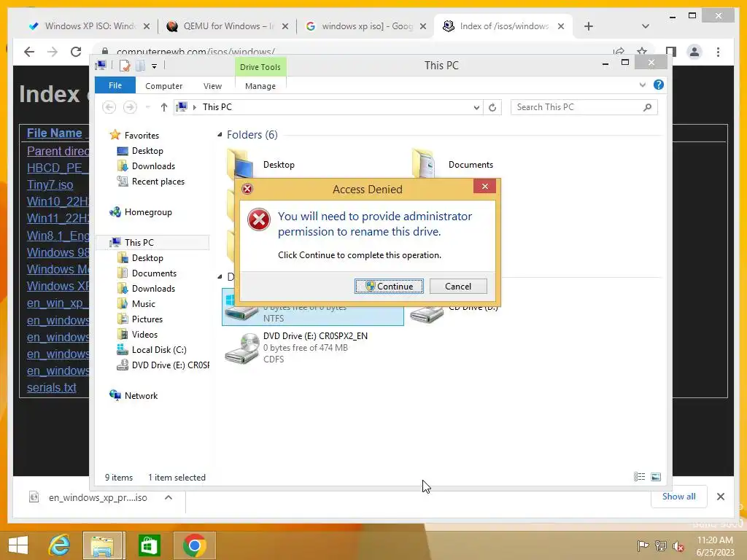The width and height of the screenshot is (747, 560).
Task: Click New Folder icon in quick access toolbar
Action: [140, 66]
